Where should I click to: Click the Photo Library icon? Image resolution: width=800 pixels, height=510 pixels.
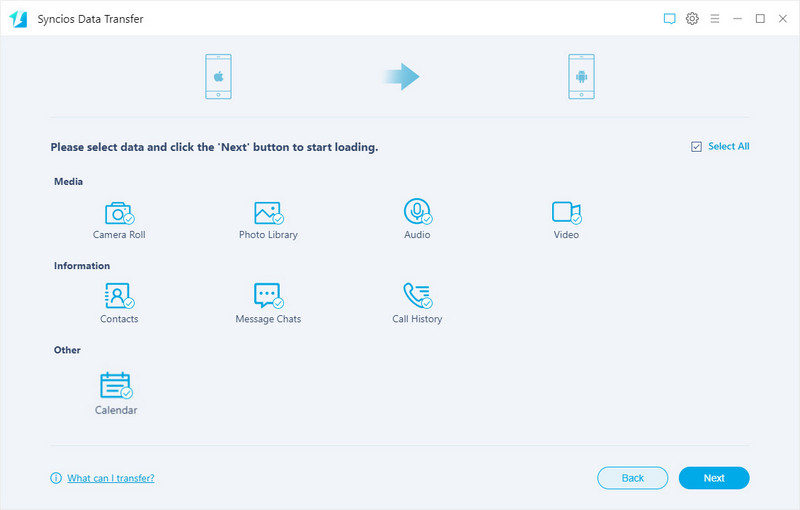[x=267, y=212]
